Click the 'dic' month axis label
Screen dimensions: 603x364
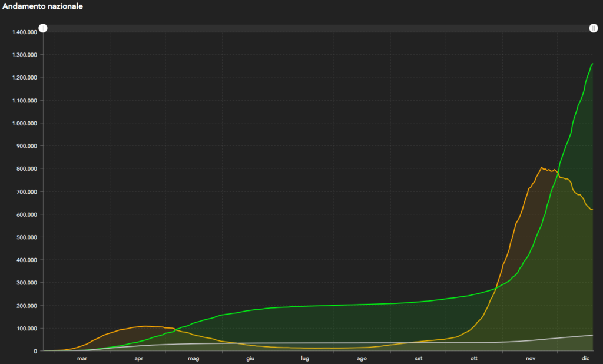click(x=586, y=358)
